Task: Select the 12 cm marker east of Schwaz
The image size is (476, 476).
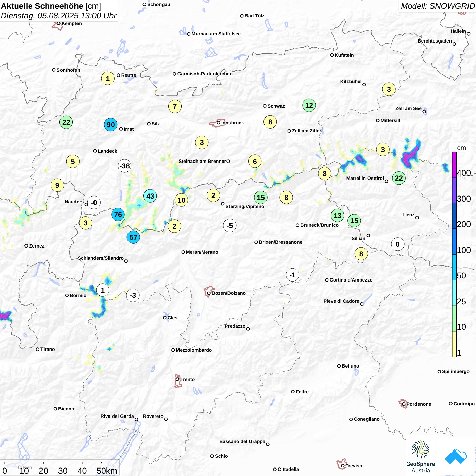Action: pyautogui.click(x=309, y=105)
